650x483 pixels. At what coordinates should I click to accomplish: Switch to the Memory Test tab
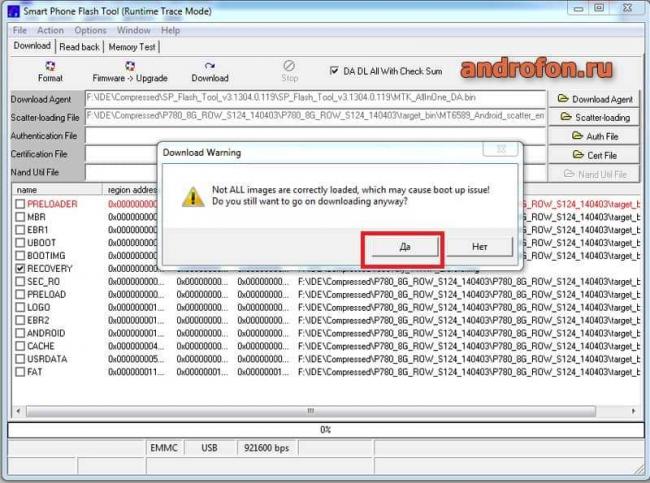132,47
